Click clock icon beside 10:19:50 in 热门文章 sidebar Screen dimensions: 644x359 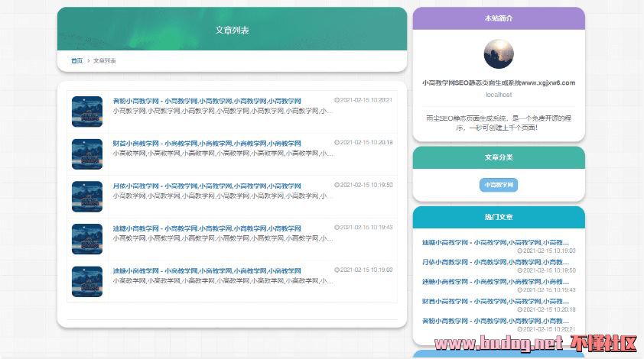tap(519, 270)
